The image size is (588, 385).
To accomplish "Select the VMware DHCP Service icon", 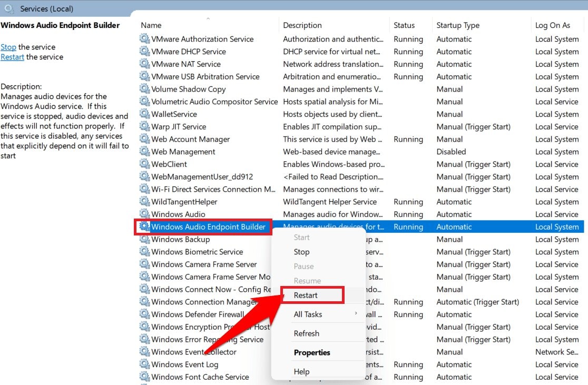I will 144,52.
